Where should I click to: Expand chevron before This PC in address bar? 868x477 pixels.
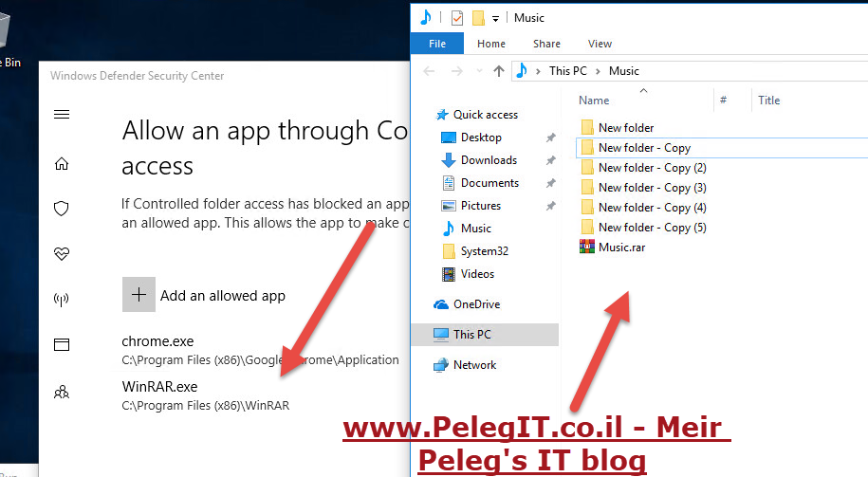[538, 71]
